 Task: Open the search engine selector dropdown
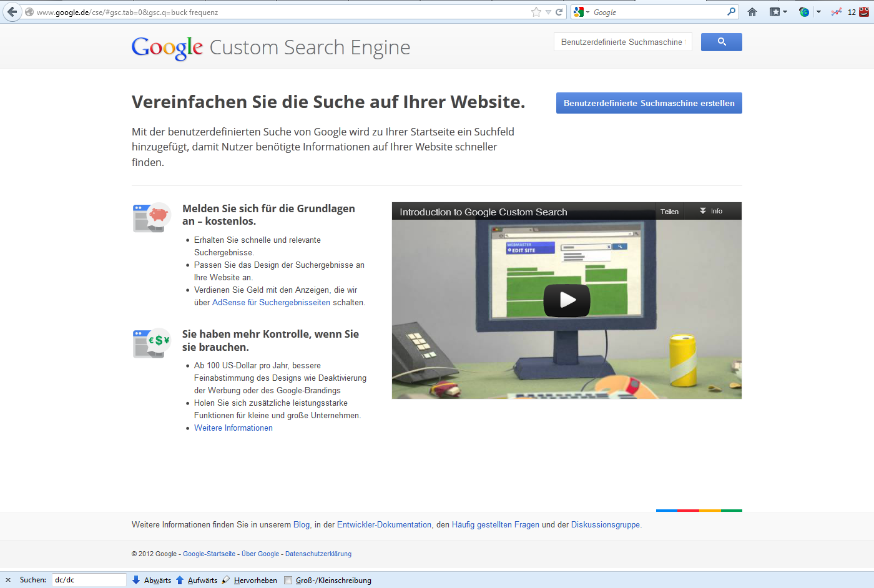click(581, 12)
